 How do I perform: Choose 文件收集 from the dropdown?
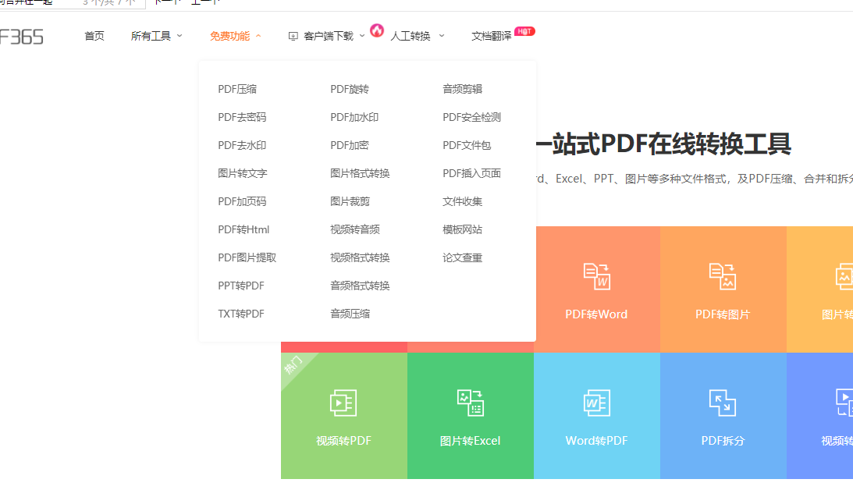tap(463, 202)
